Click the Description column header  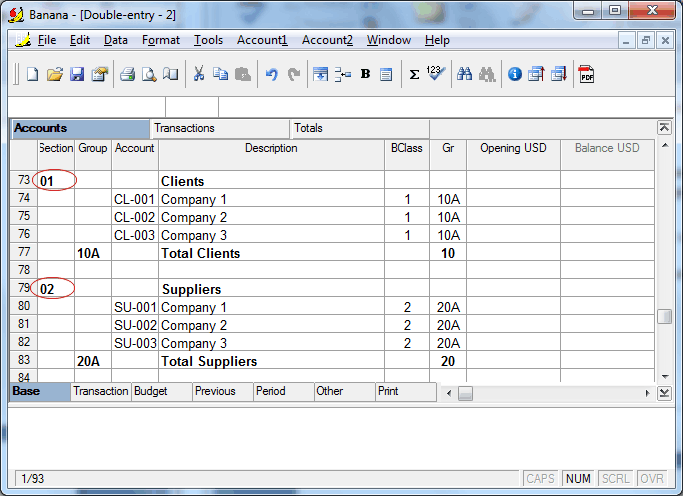(271, 154)
